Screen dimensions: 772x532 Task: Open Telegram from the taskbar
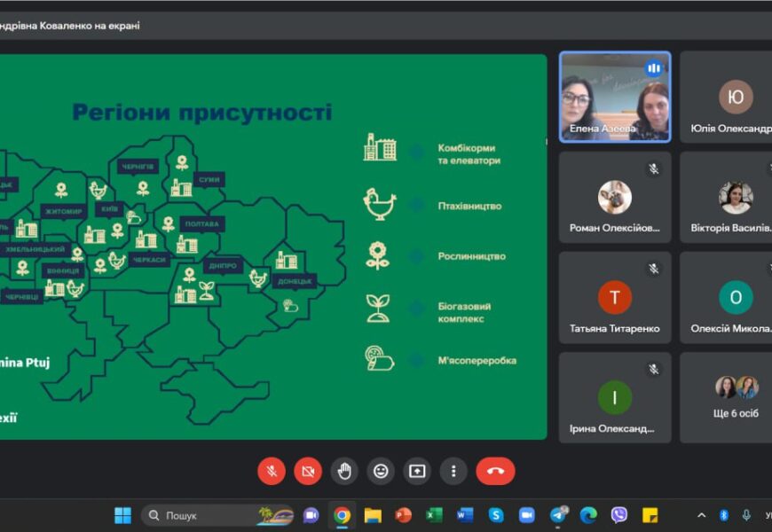(558, 515)
